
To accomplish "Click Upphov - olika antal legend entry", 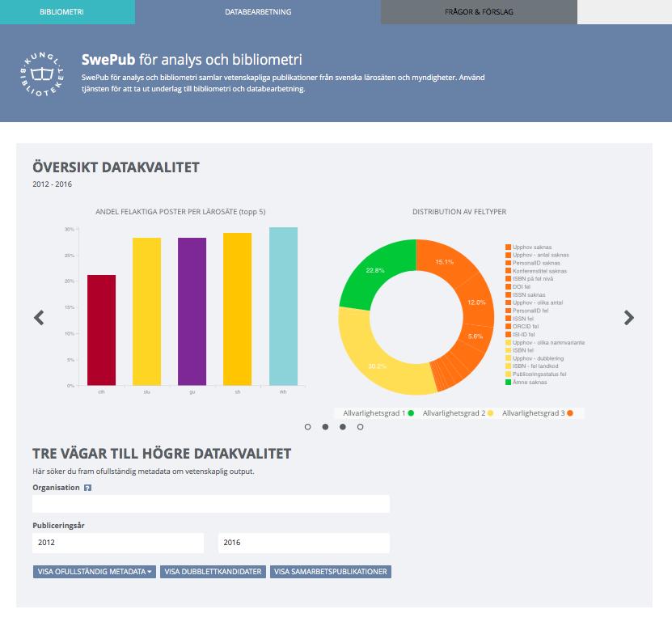I will tap(534, 302).
